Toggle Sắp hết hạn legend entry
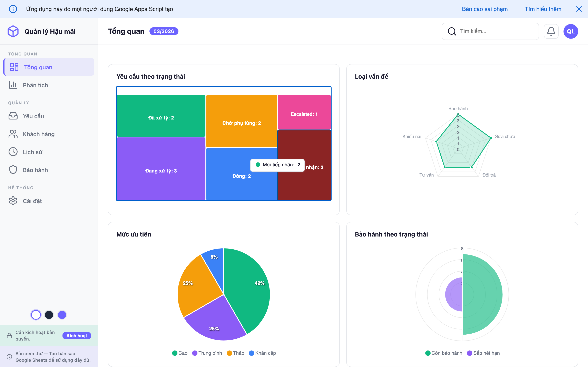Screen dimensions: 588x367 (x=483, y=353)
